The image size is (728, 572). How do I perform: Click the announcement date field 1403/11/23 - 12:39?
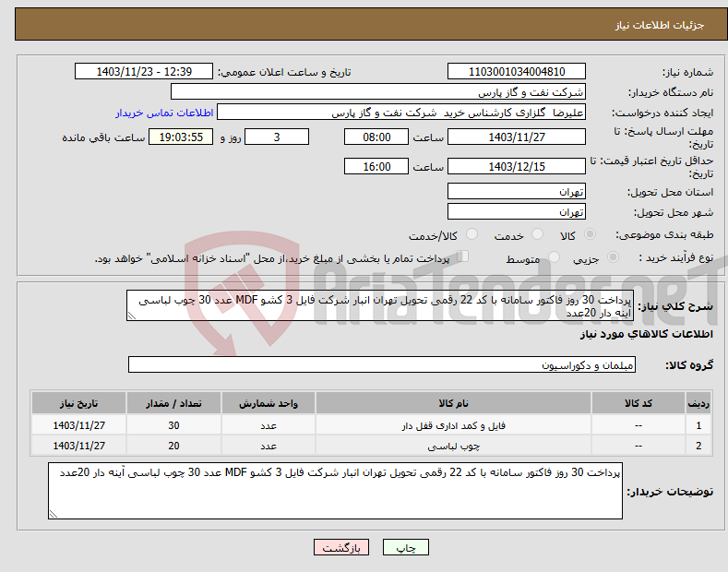point(143,72)
